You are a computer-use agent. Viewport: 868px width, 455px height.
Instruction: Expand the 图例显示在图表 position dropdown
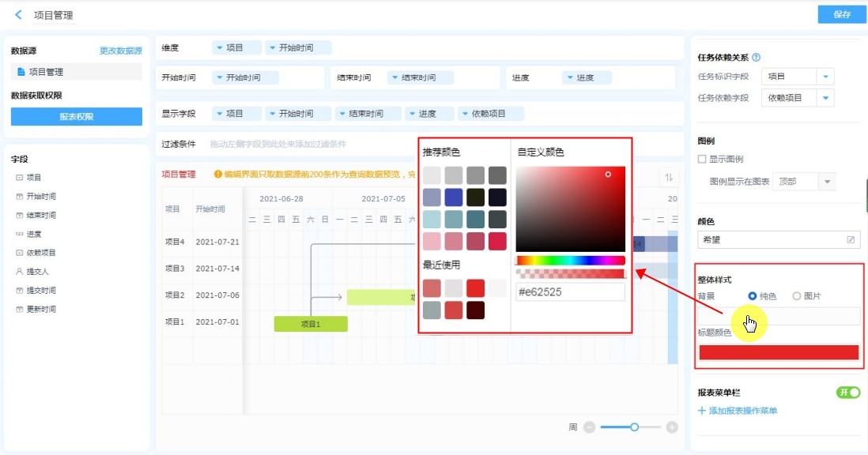tap(827, 182)
